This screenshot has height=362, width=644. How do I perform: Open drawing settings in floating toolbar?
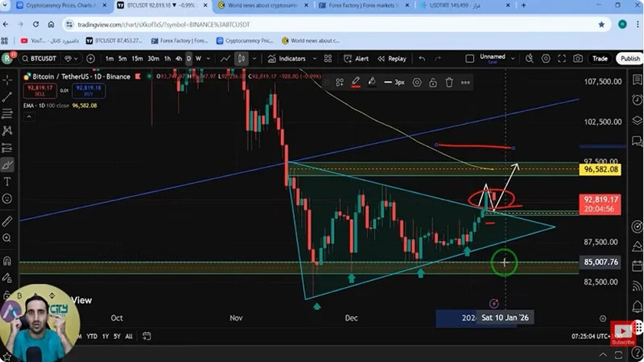click(x=417, y=82)
